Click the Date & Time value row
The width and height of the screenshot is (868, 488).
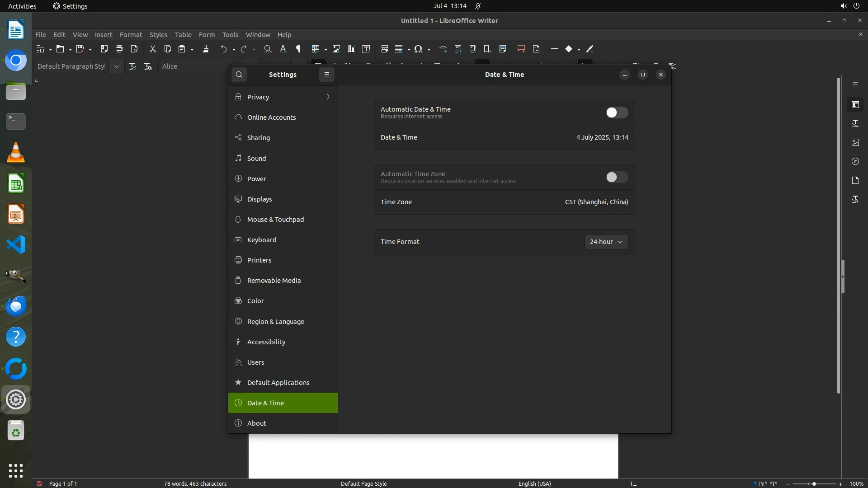point(504,137)
